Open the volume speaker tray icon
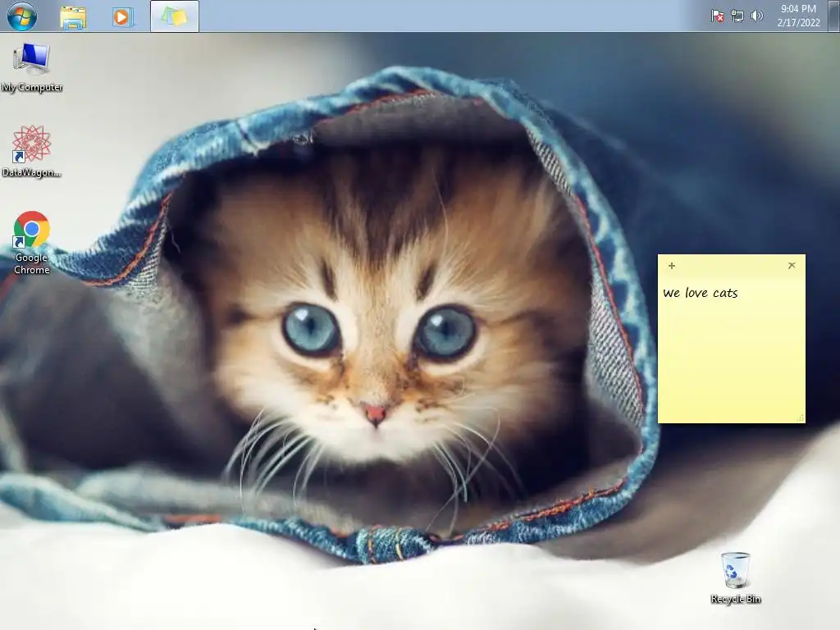The image size is (840, 630). pos(756,16)
